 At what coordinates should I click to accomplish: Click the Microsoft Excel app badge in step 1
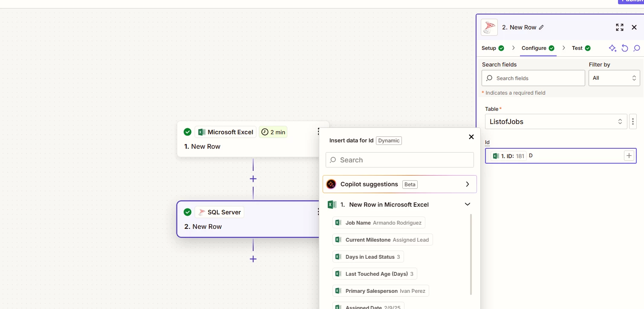point(226,132)
